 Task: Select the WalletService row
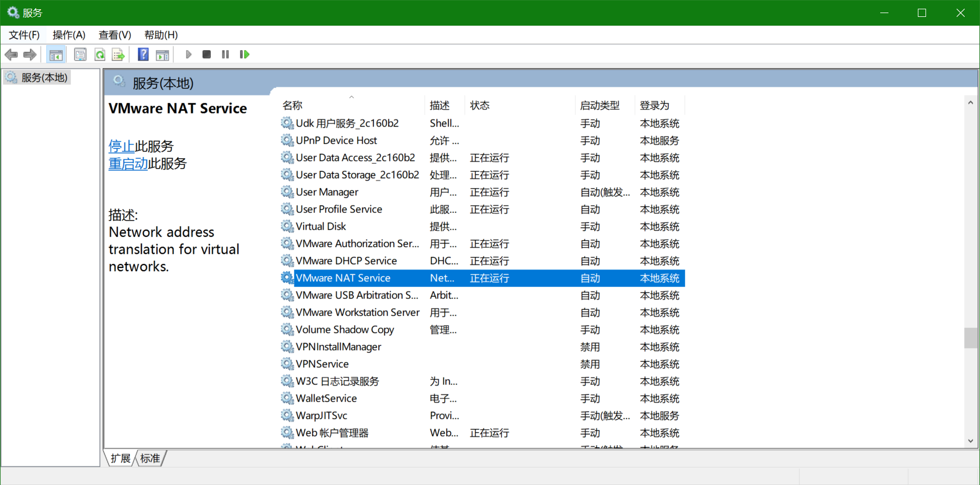(x=482, y=398)
